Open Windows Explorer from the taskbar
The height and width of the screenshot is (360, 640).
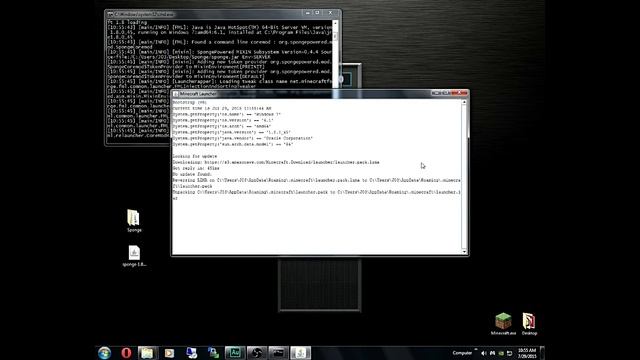pos(147,353)
